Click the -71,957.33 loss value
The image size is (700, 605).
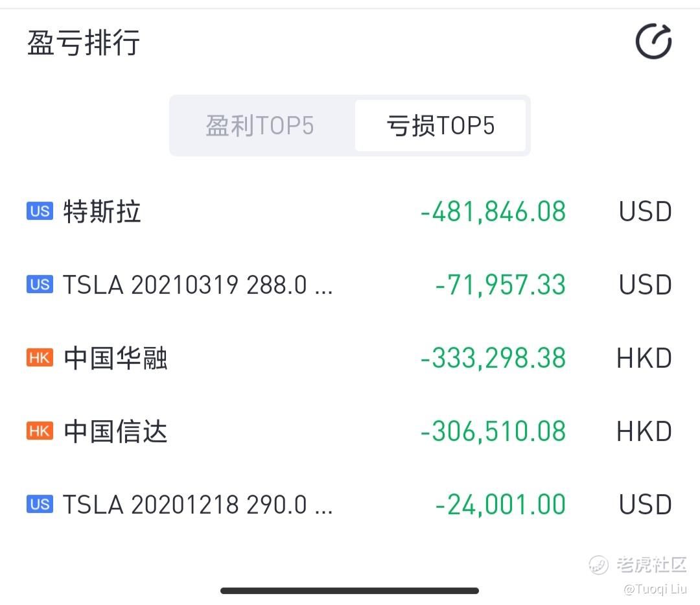pos(500,285)
